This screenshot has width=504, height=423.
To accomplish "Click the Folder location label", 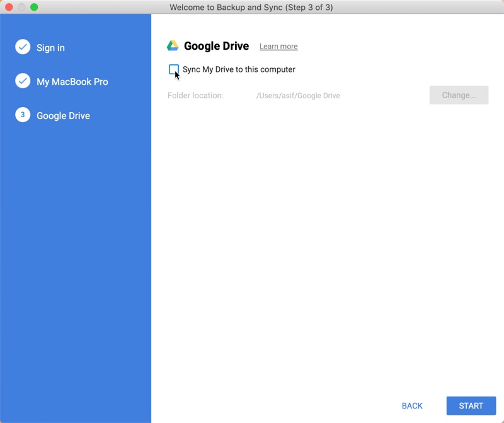I will click(195, 96).
